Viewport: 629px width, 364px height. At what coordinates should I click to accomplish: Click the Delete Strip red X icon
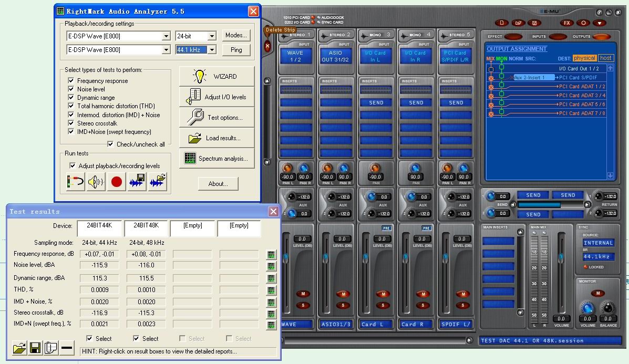click(x=267, y=46)
